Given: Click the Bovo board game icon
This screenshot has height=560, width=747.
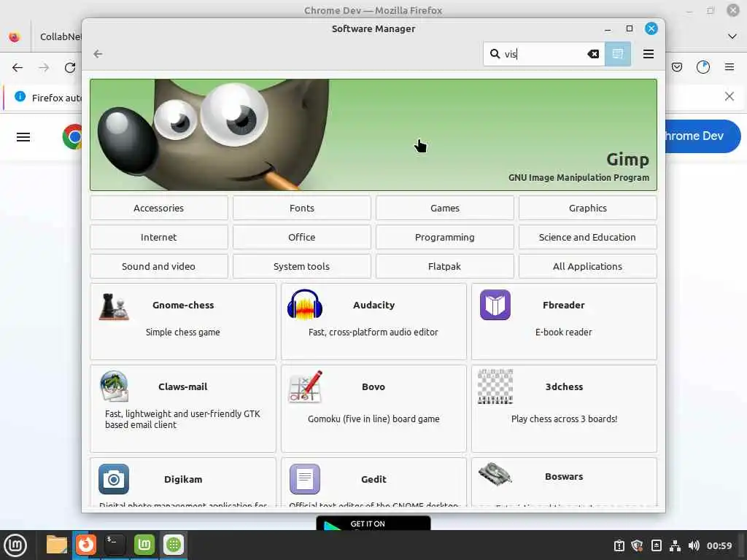Looking at the screenshot, I should coord(305,386).
